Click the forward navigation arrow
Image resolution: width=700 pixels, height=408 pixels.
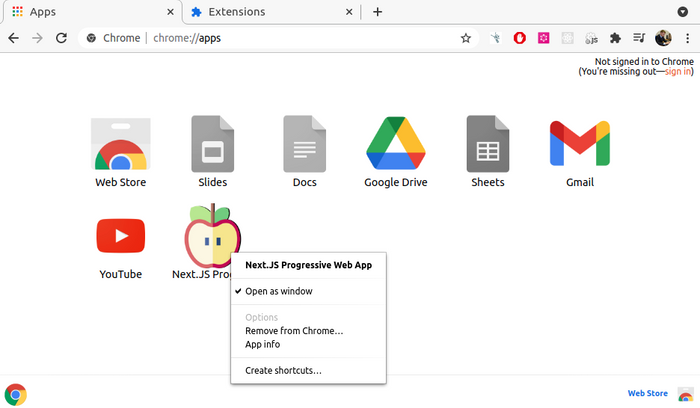pos(38,38)
